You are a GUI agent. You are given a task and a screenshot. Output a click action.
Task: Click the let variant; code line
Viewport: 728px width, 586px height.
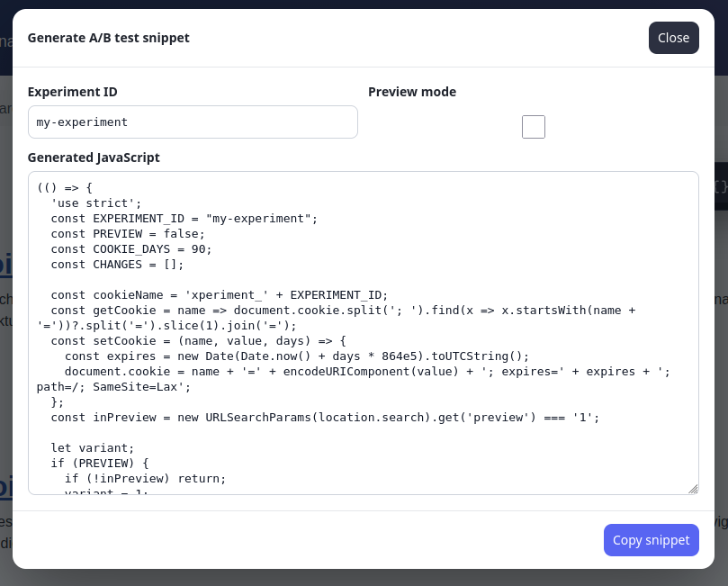tap(93, 448)
